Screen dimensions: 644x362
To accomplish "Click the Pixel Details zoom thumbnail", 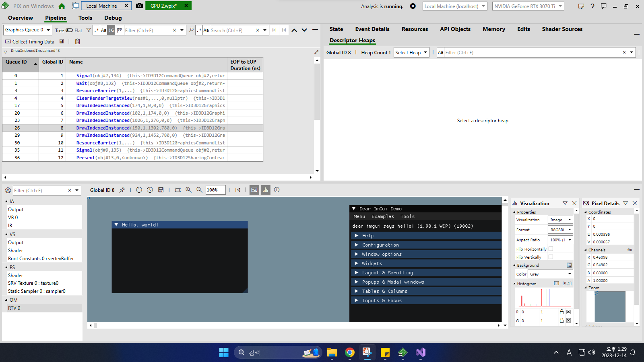I will 610,306.
